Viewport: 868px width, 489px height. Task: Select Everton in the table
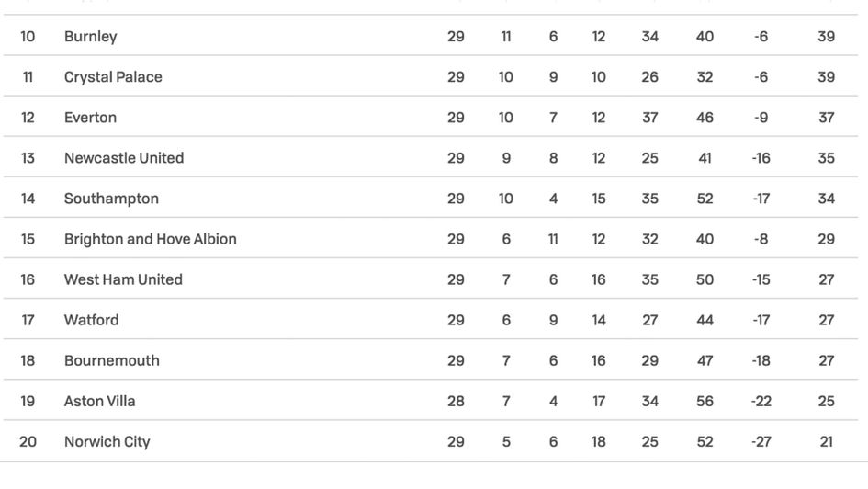(x=90, y=118)
